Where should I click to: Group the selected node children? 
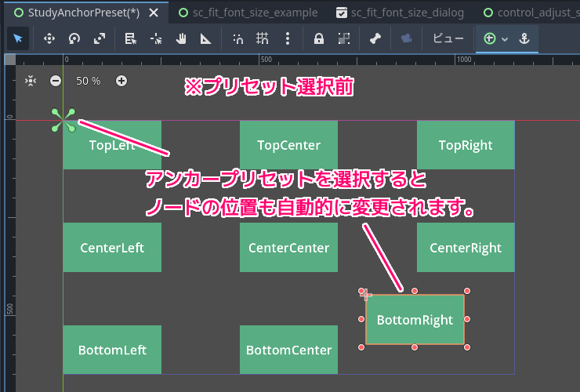[344, 38]
